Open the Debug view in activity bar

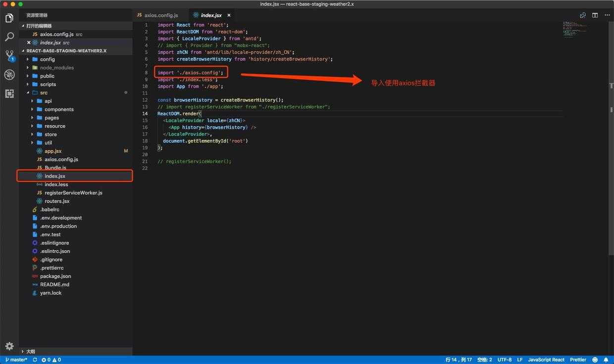click(x=9, y=75)
